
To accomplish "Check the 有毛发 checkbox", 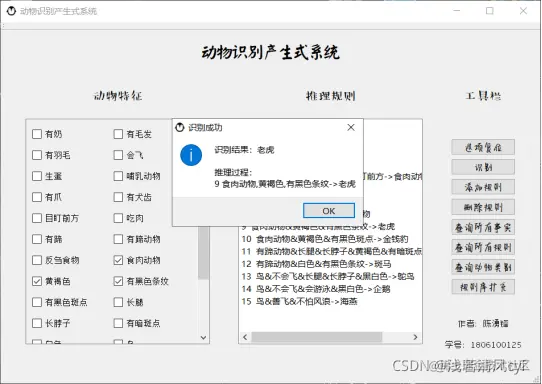I will point(118,134).
